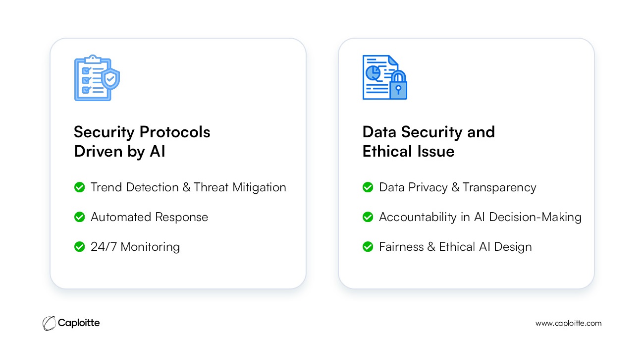Click green check beside Accountability item

(368, 217)
